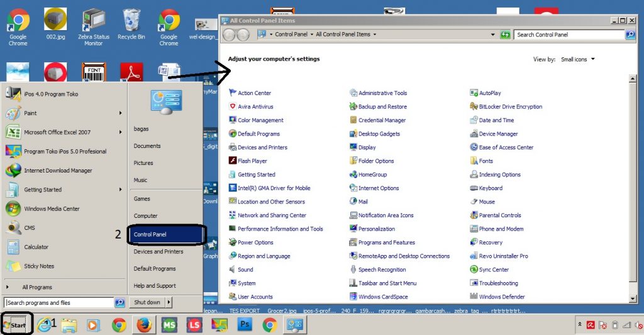Open Windows Defender icon
Image resolution: width=644 pixels, height=335 pixels.
tap(474, 297)
